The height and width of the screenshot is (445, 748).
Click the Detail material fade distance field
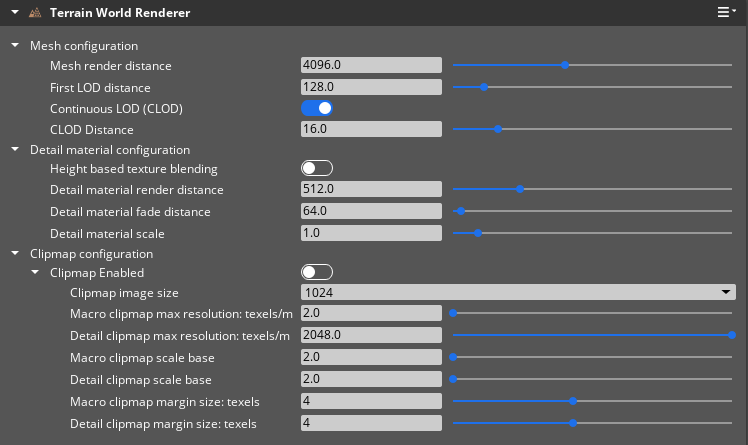(371, 211)
